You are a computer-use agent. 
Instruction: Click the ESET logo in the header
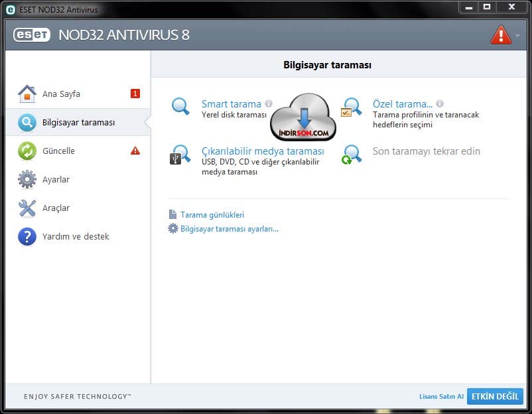click(32, 35)
